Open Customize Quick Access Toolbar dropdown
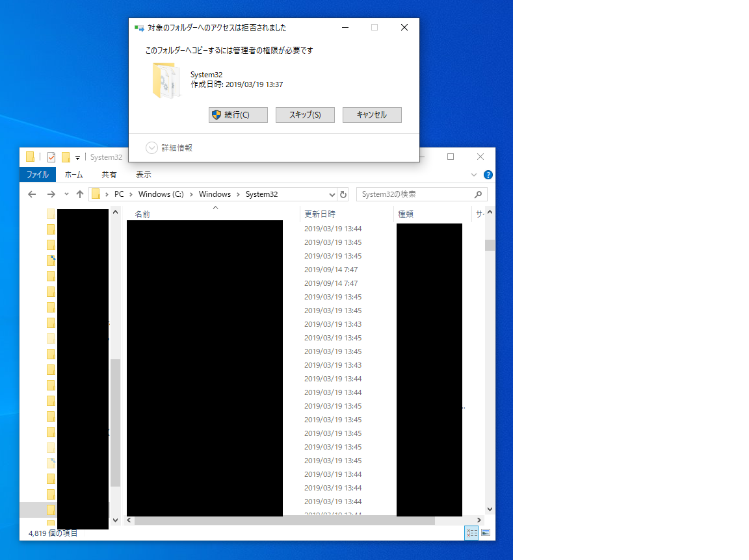The image size is (749, 560). pos(77,158)
